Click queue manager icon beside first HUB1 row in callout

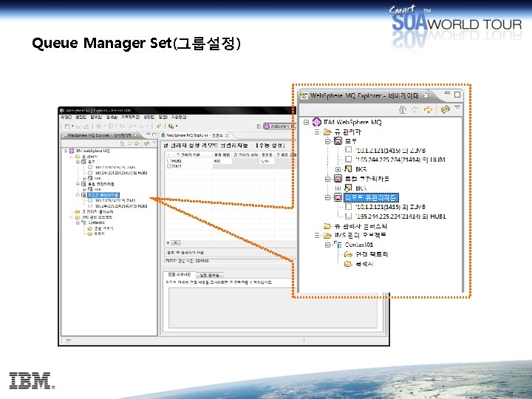point(349,159)
